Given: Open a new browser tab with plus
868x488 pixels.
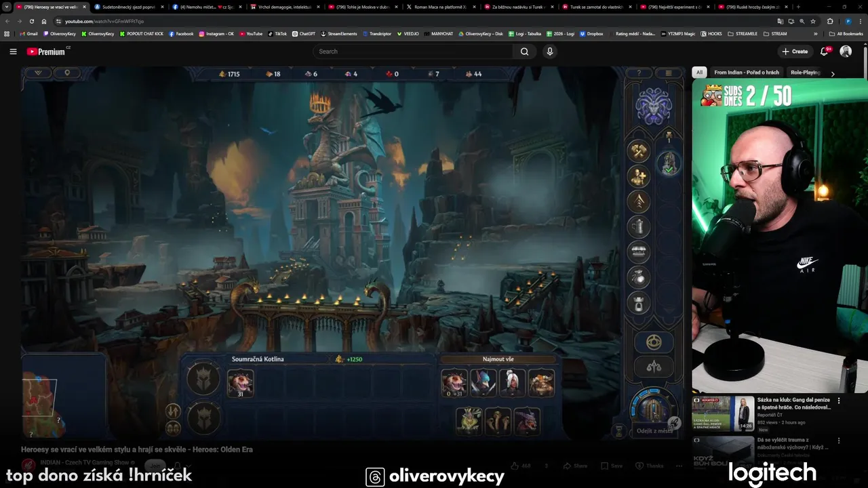Looking at the screenshot, I should click(x=797, y=7).
